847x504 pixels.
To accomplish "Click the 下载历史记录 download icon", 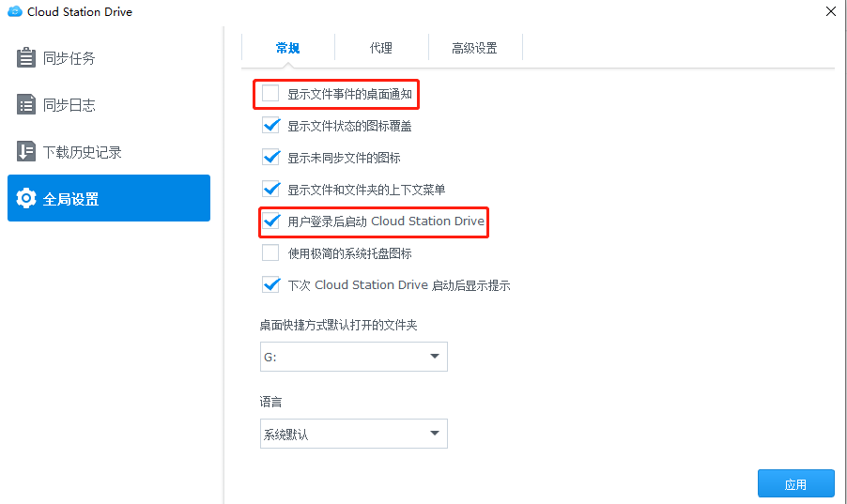I will tap(26, 152).
